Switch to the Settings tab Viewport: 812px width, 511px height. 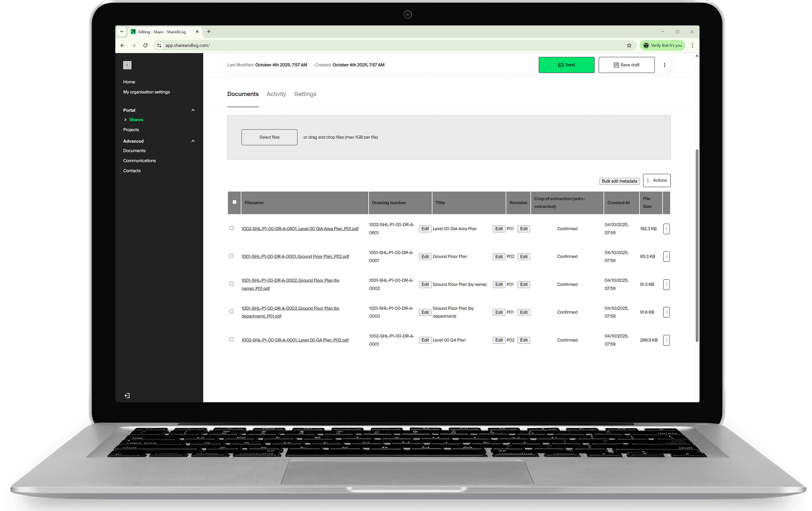(x=305, y=94)
